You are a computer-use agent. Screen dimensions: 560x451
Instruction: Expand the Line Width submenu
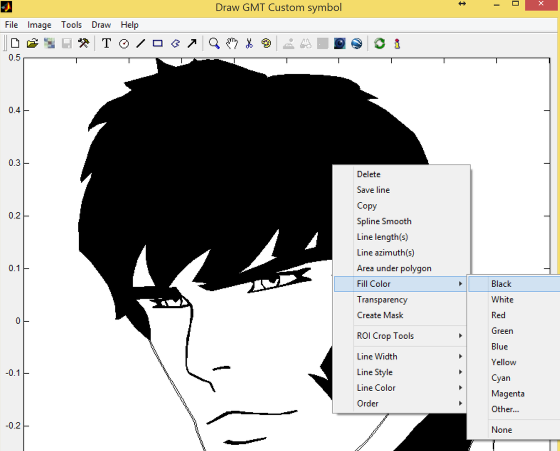tap(401, 357)
